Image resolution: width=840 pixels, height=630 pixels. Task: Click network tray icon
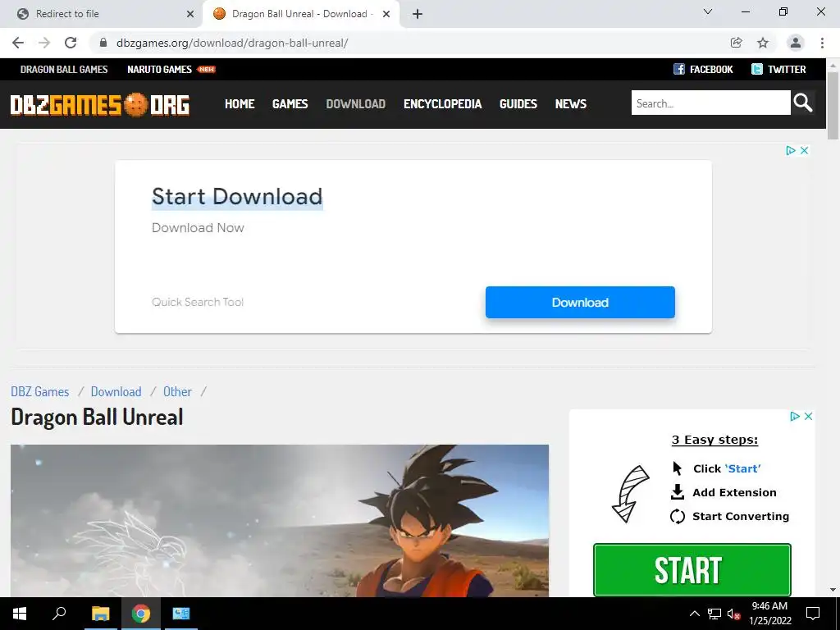[714, 614]
